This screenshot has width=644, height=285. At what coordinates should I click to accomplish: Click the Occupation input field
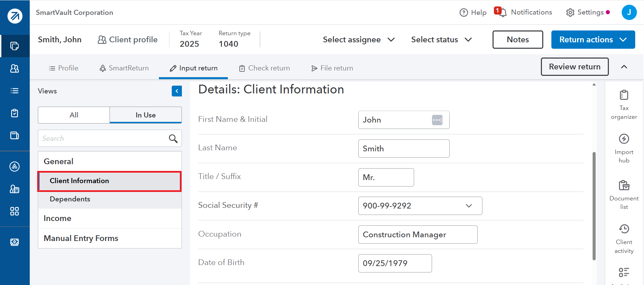point(418,235)
